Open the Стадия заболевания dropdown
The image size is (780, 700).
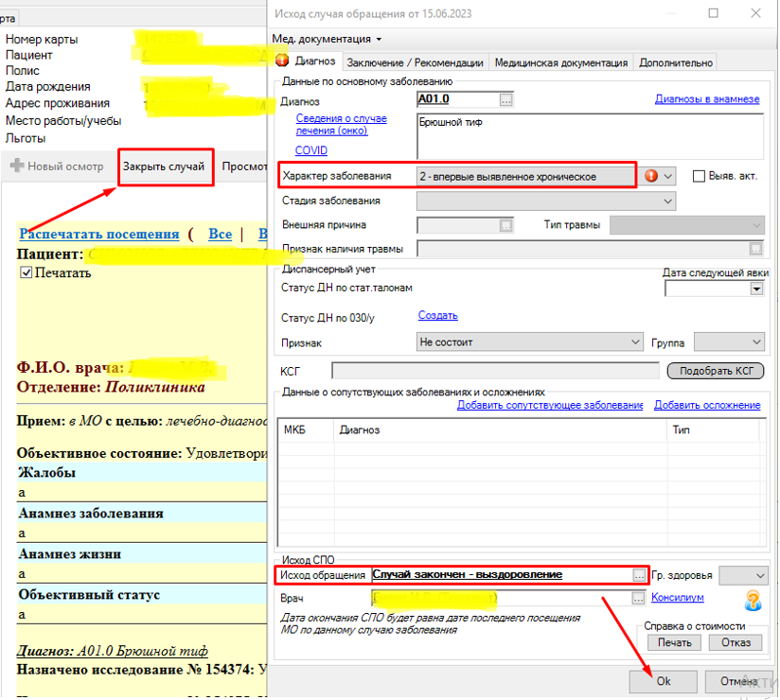pos(668,201)
